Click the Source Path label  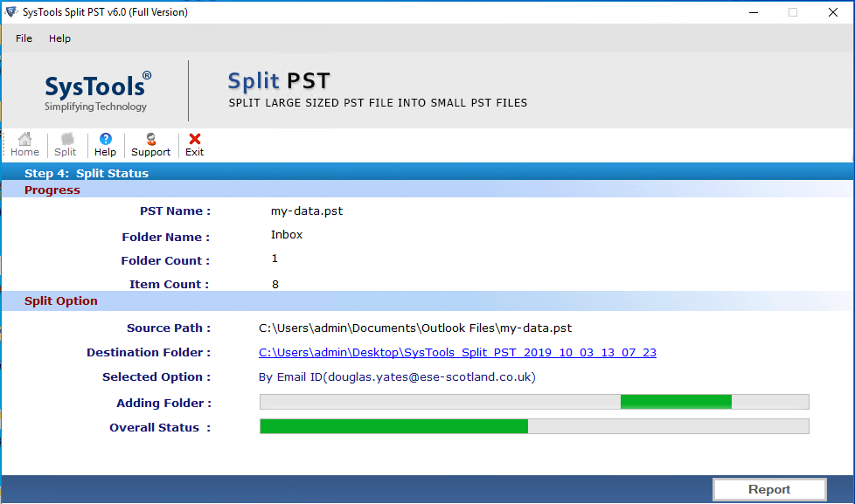169,328
